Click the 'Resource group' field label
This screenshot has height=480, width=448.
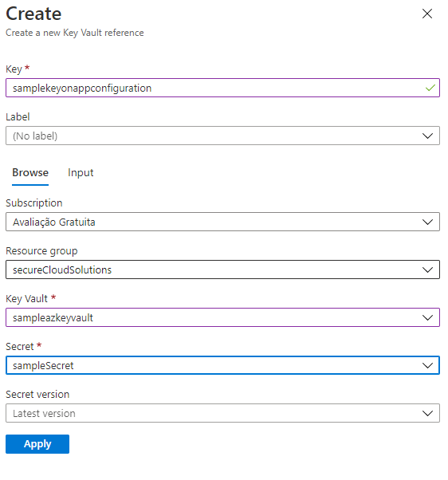[41, 251]
